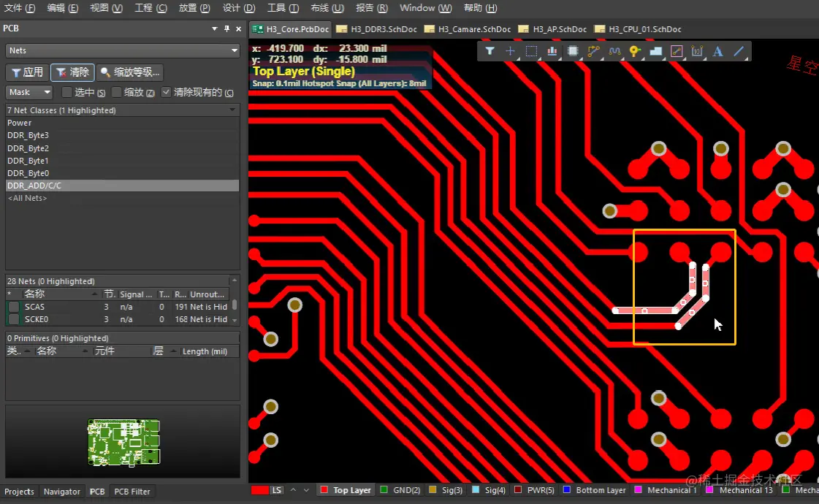This screenshot has width=819, height=504.
Task: Open the 报告 (R) menu
Action: coord(371,8)
